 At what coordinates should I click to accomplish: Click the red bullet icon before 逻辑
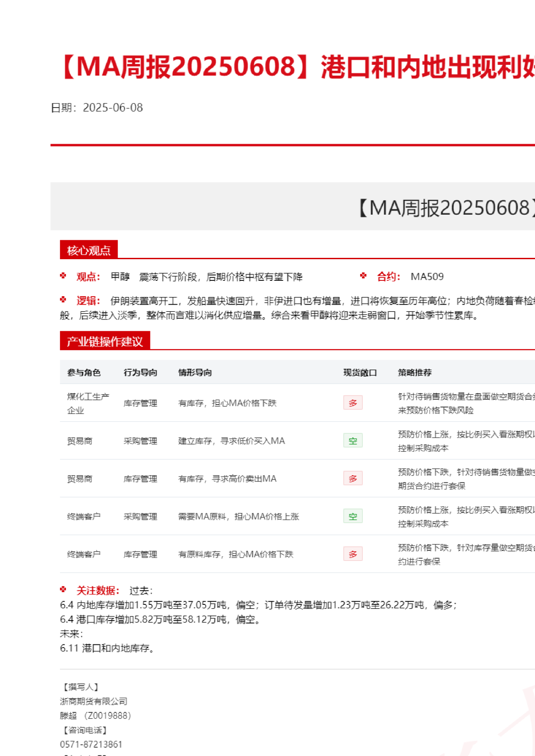pyautogui.click(x=63, y=300)
